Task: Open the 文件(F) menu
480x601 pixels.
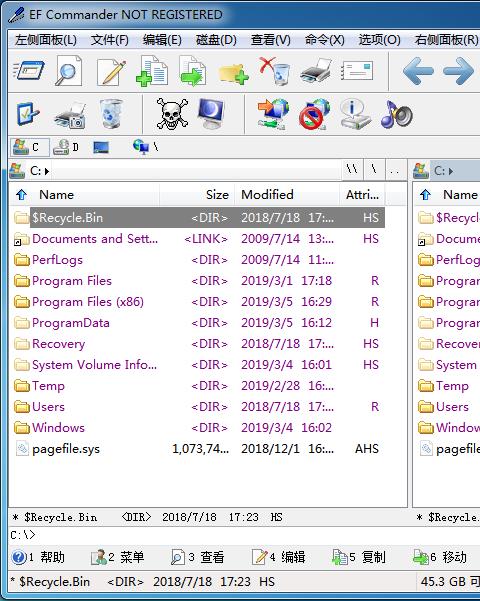Action: point(110,40)
